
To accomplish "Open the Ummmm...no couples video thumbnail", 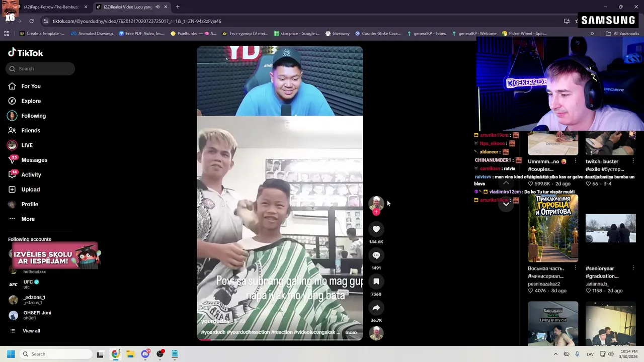I will 553,143.
